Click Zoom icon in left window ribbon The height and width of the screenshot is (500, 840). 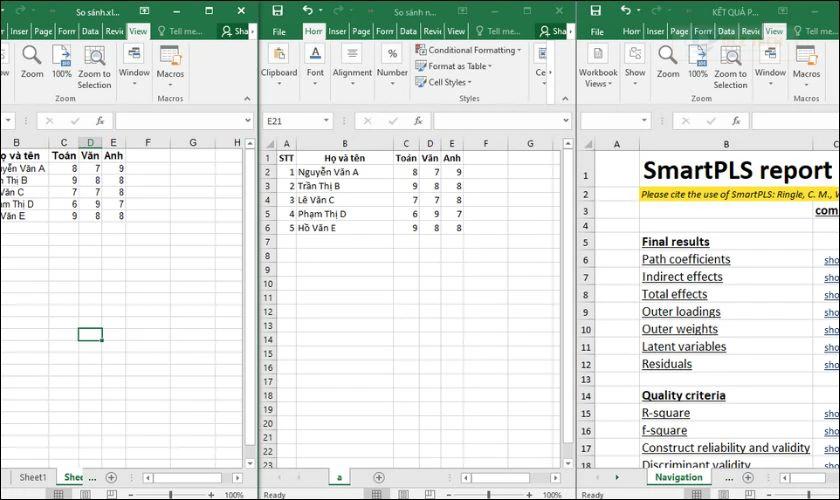click(x=32, y=62)
